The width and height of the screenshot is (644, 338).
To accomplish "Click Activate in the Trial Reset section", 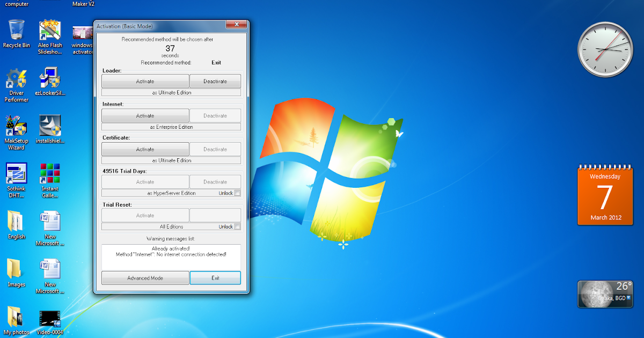I will coord(145,215).
